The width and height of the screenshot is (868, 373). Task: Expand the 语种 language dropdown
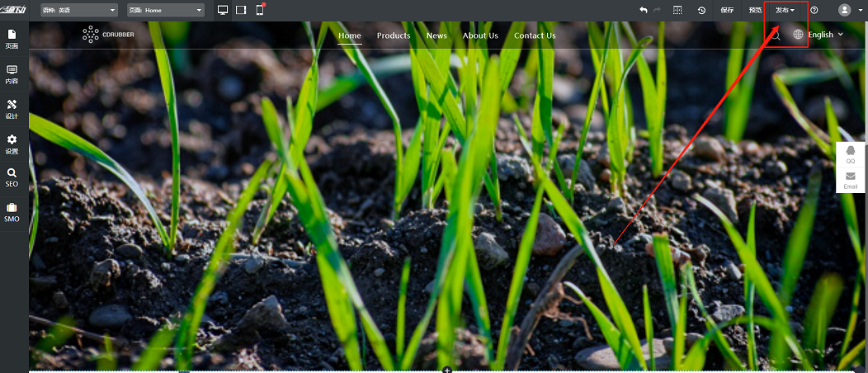(79, 10)
